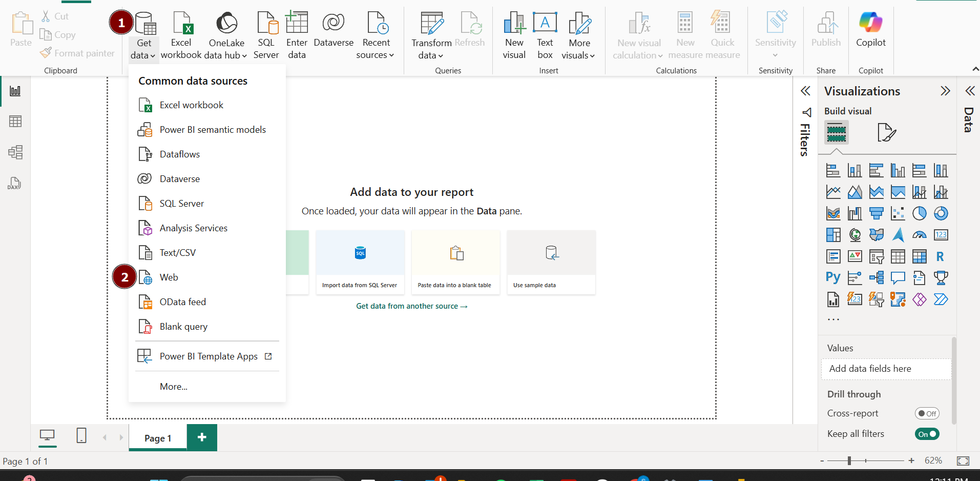This screenshot has height=481, width=980.
Task: Switch to Model view in left sidebar
Action: pos(15,152)
